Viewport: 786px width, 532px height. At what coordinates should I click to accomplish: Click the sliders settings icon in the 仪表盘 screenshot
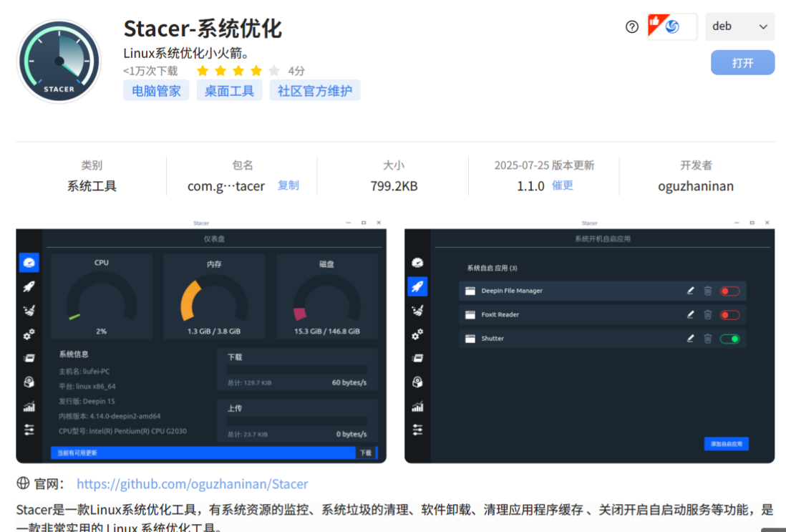(x=29, y=430)
